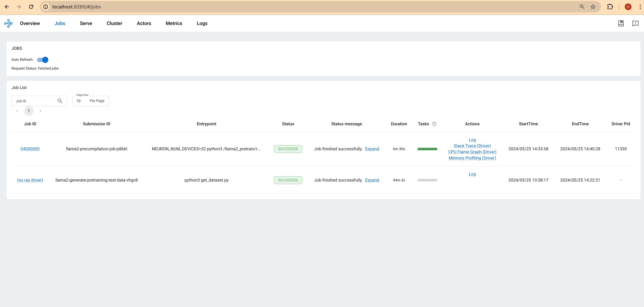Click the Driver Pid column header
Viewport: 644px width, 307px height.
pyautogui.click(x=621, y=124)
